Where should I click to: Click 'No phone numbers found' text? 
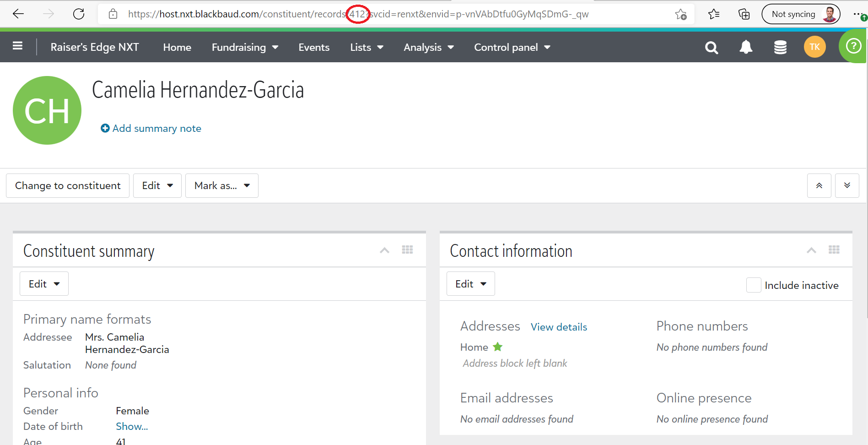(x=712, y=347)
